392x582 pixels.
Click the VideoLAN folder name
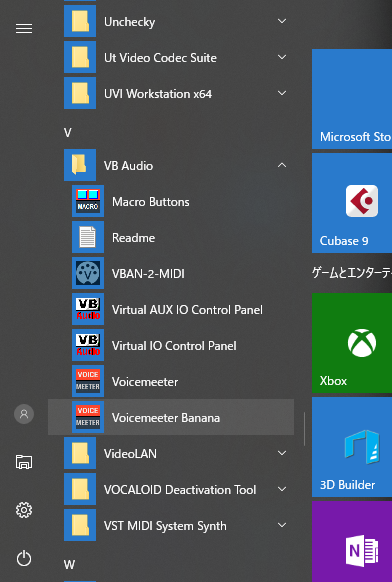pyautogui.click(x=130, y=454)
